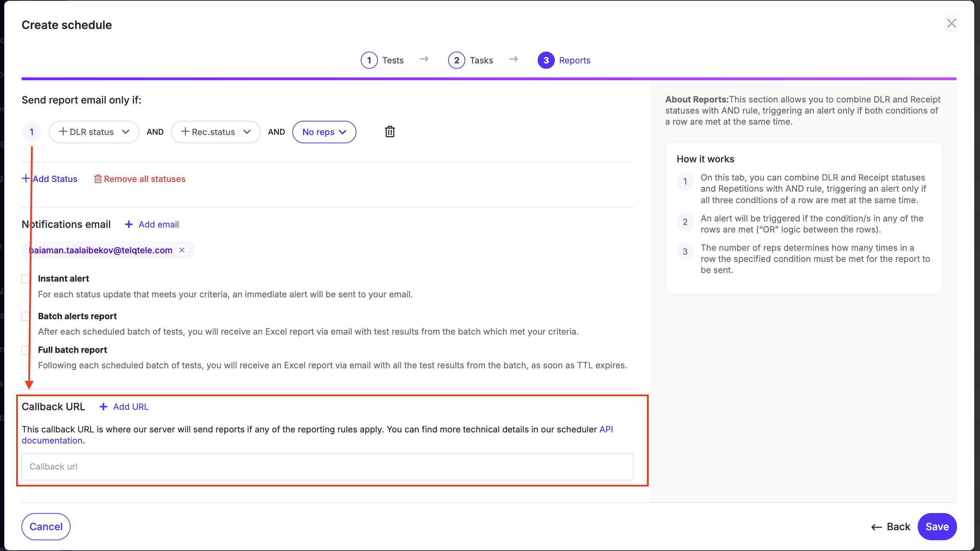Open the No reps dropdown

(324, 132)
